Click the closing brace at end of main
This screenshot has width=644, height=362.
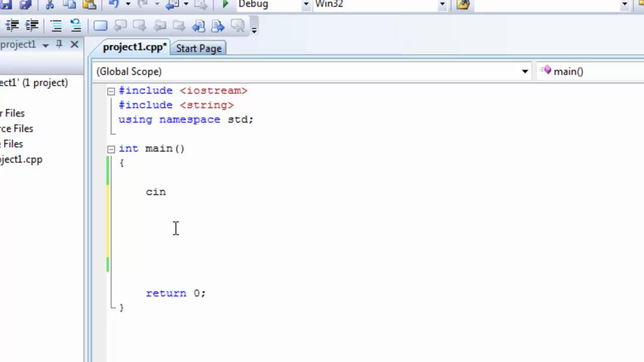(122, 307)
